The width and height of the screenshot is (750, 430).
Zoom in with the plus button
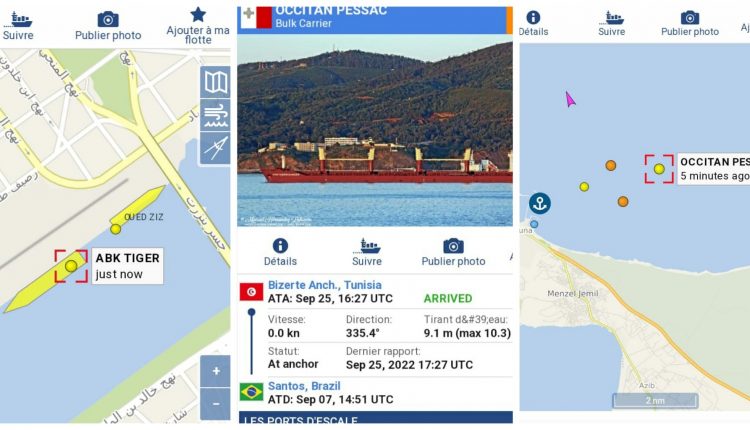(x=216, y=371)
